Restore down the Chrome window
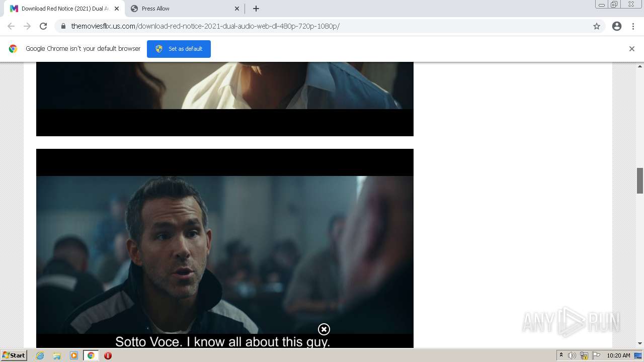644x362 pixels. pos(614,5)
